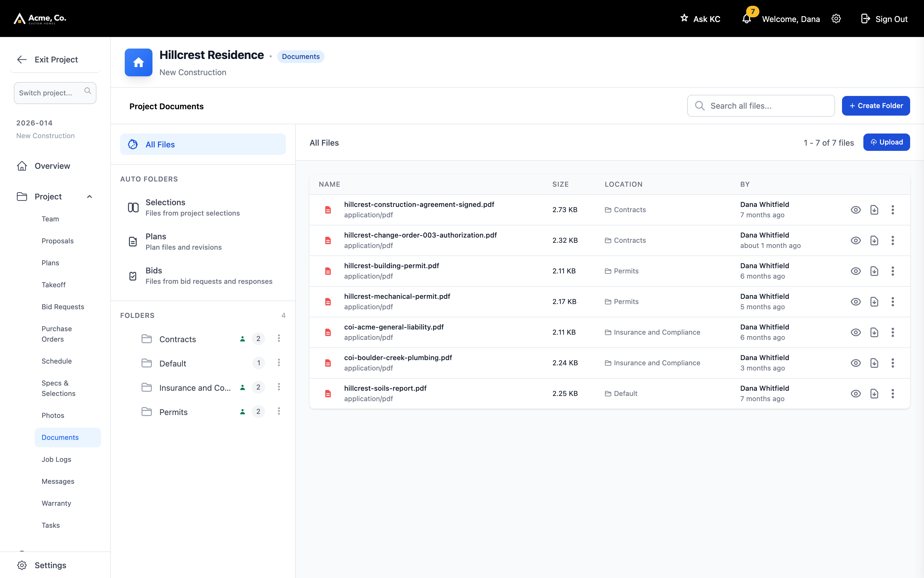924x578 pixels.
Task: Click the Exit Project back arrow
Action: [22, 59]
